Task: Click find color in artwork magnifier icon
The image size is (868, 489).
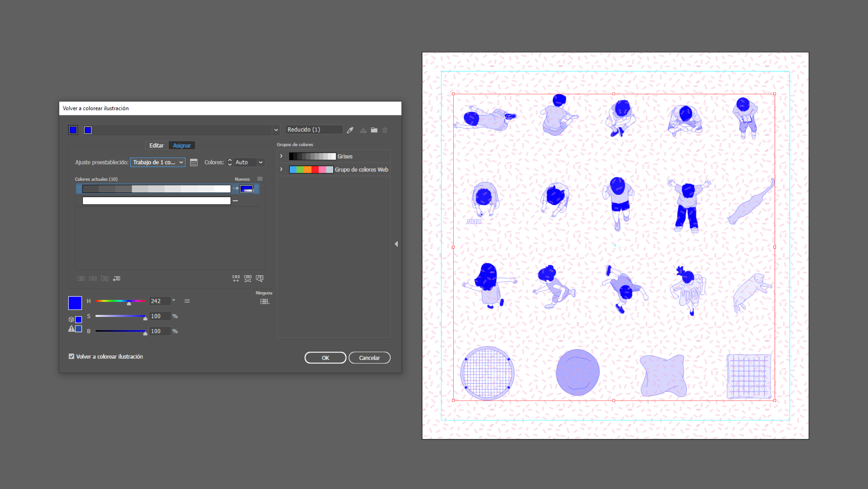Action: point(259,278)
